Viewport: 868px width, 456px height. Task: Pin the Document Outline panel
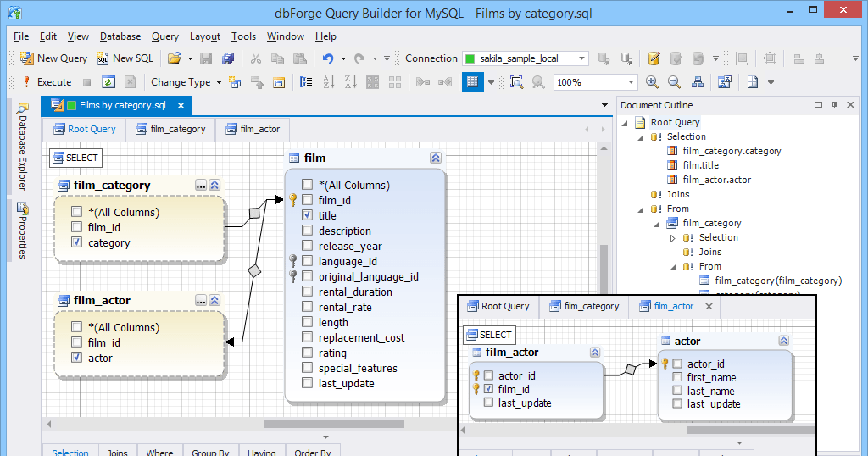point(834,104)
